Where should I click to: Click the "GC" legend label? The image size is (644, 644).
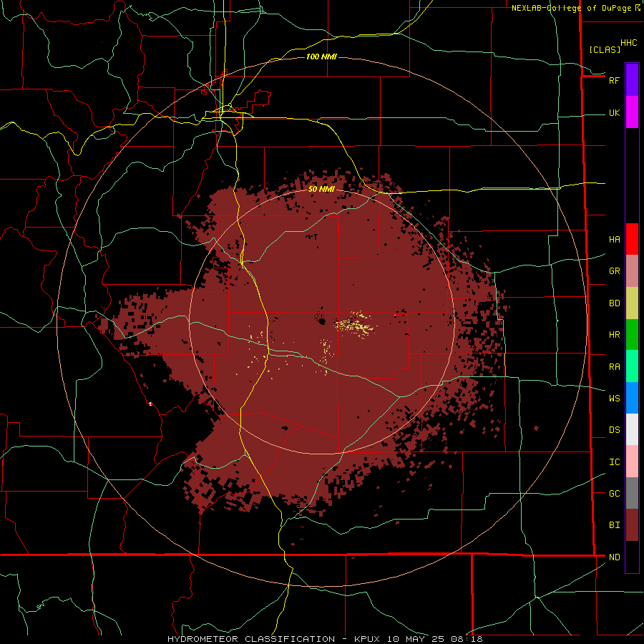click(x=614, y=493)
